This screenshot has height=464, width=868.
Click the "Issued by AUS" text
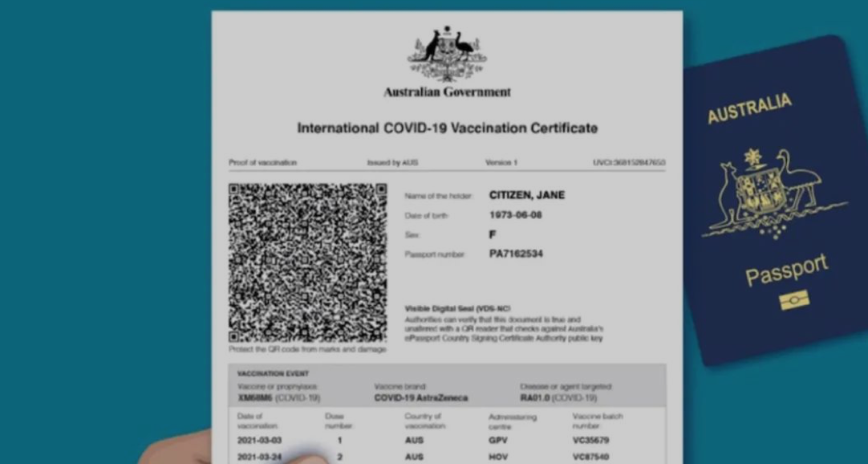pos(392,163)
